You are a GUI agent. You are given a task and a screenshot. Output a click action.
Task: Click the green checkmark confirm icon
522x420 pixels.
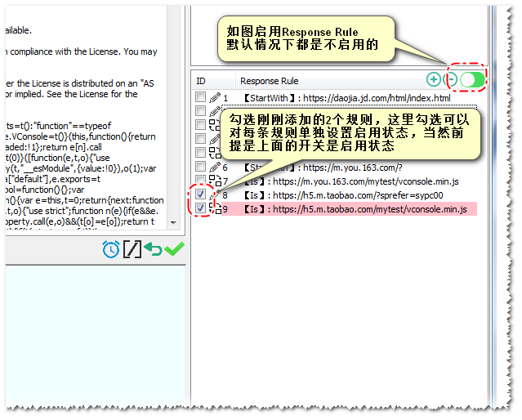(174, 248)
